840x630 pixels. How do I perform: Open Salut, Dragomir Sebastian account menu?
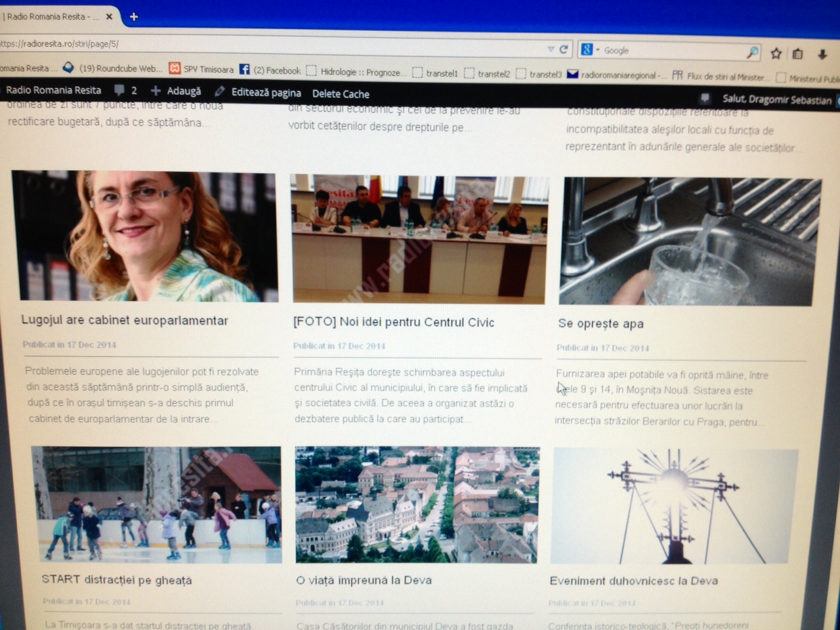pos(777,100)
